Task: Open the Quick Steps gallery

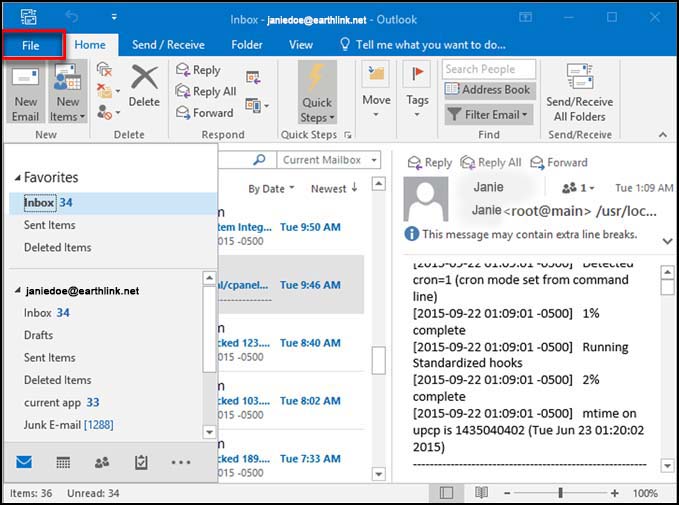Action: click(x=317, y=93)
